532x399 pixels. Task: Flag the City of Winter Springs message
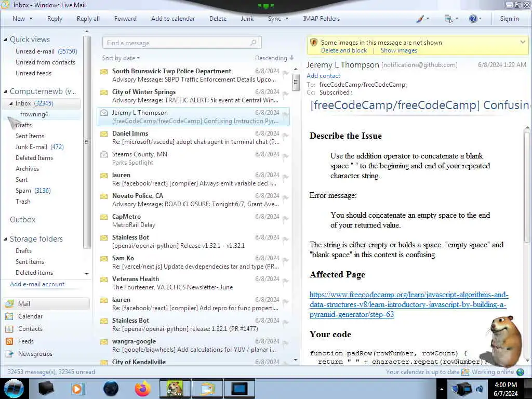click(x=286, y=94)
